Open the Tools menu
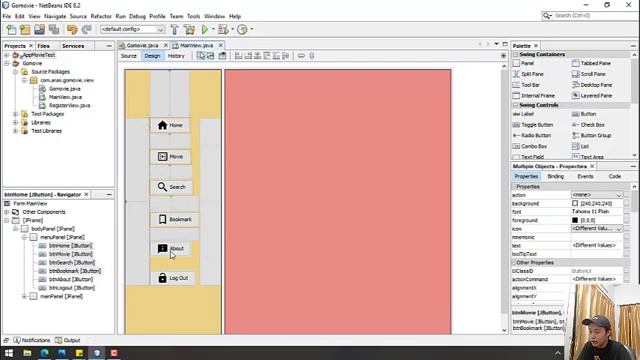This screenshot has width=640, height=360. click(193, 16)
